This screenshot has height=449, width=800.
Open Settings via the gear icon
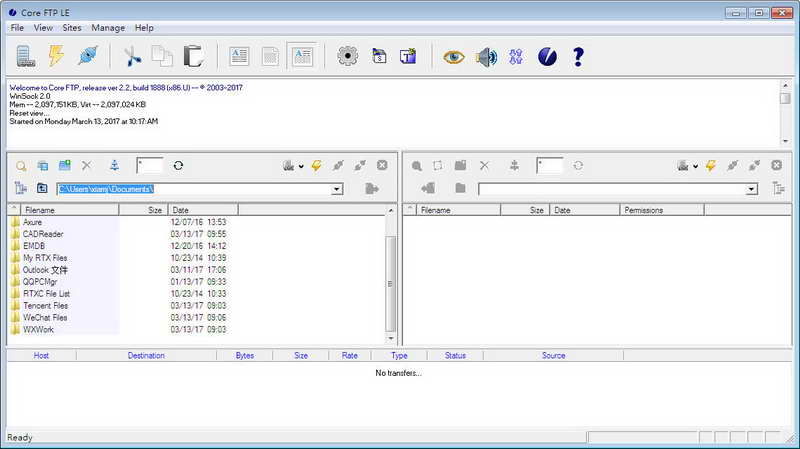coord(347,56)
